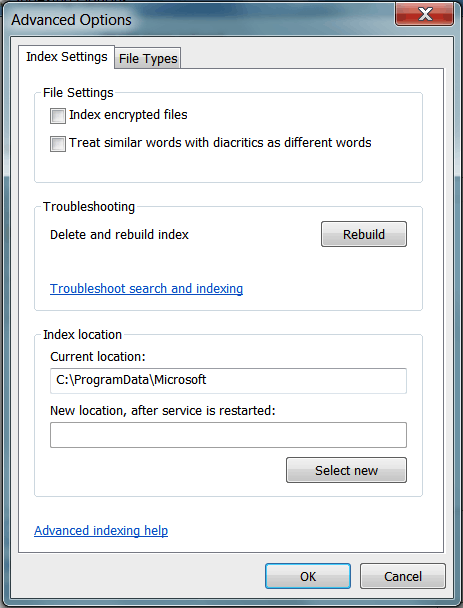Enable Index encrypted files checkbox
Viewport: 463px width, 608px height.
tap(58, 116)
